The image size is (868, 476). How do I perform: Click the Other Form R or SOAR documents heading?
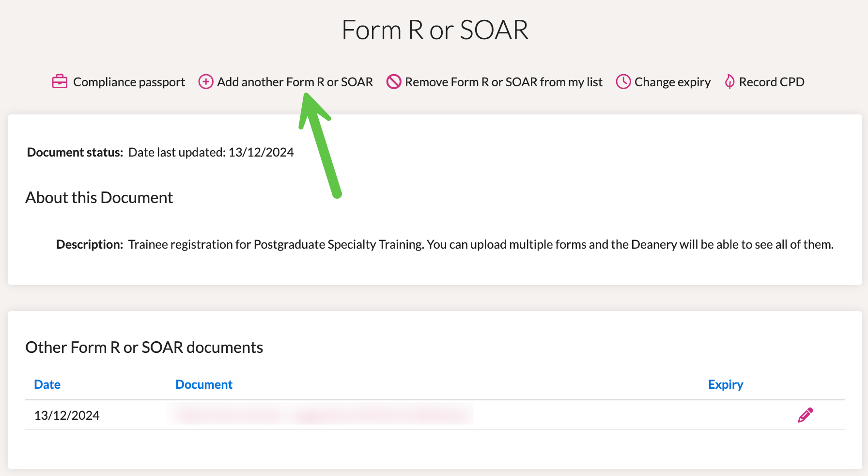click(144, 347)
